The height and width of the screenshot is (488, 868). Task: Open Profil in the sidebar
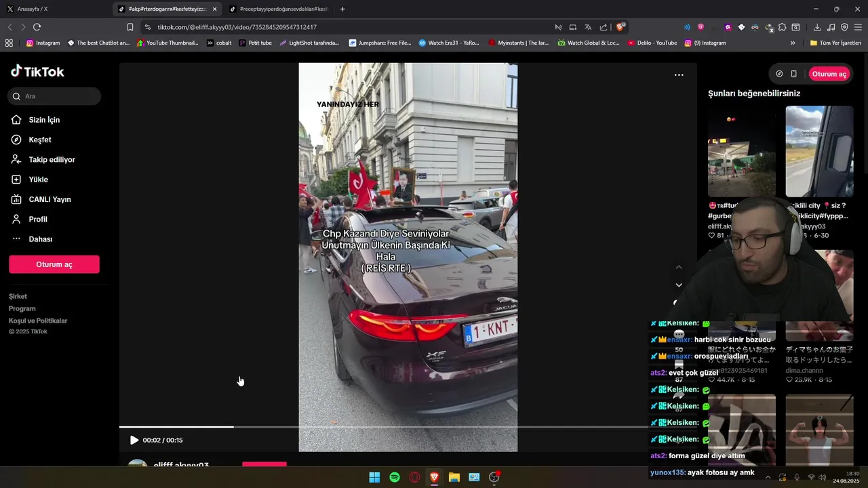click(38, 220)
